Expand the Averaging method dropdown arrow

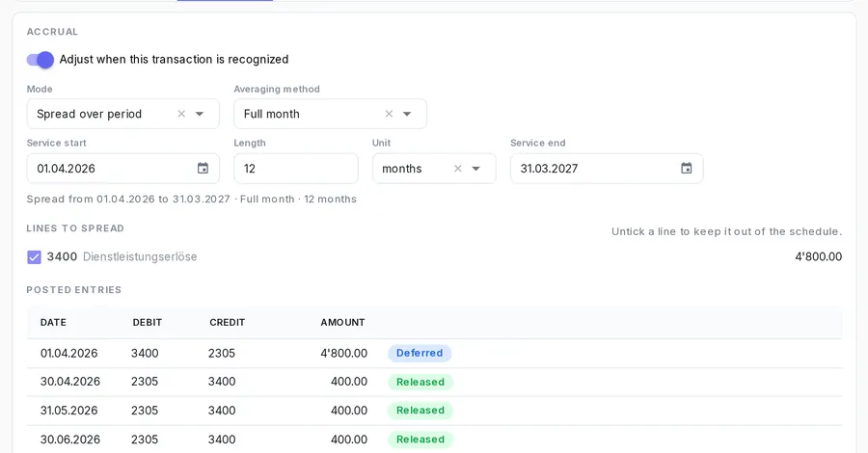[x=407, y=114]
